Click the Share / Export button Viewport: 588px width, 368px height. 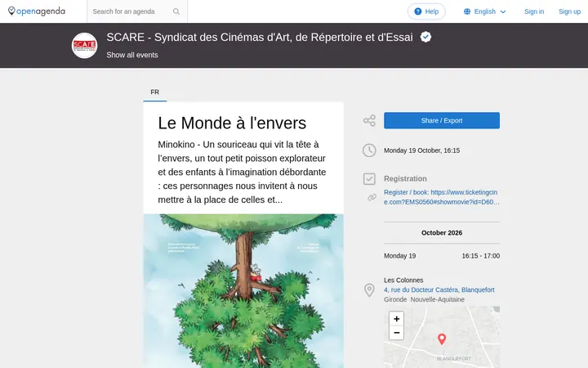click(x=441, y=120)
